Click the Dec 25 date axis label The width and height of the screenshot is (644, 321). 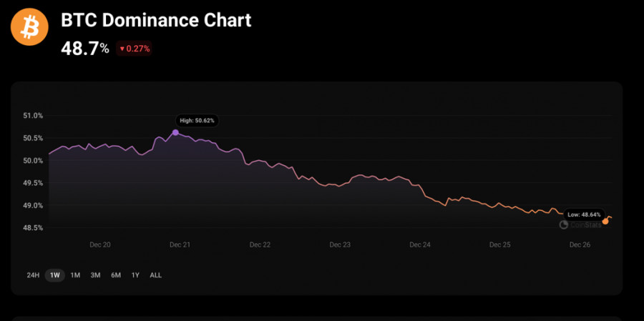coord(499,245)
